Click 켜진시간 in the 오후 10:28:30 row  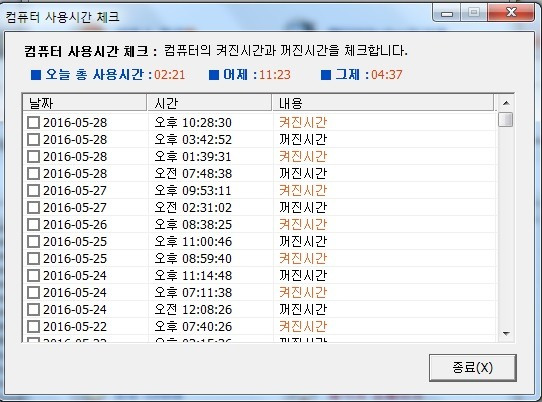tap(303, 122)
